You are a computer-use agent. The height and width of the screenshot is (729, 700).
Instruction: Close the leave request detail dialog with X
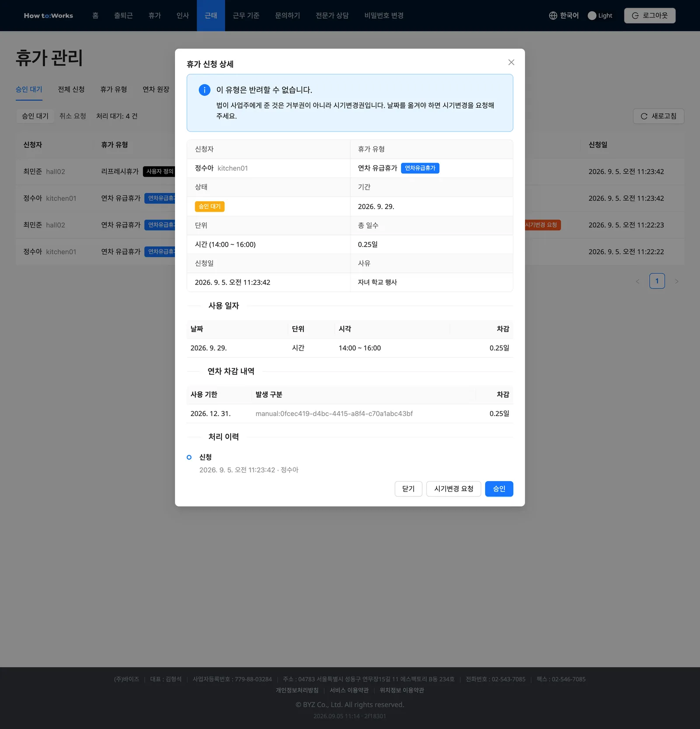[x=511, y=63]
